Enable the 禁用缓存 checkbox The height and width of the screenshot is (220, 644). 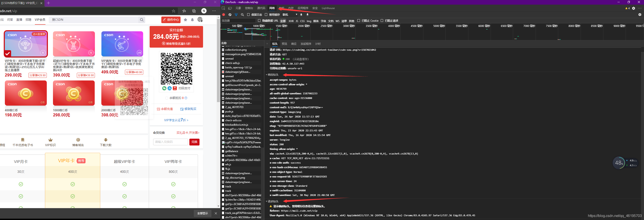pyautogui.click(x=266, y=15)
